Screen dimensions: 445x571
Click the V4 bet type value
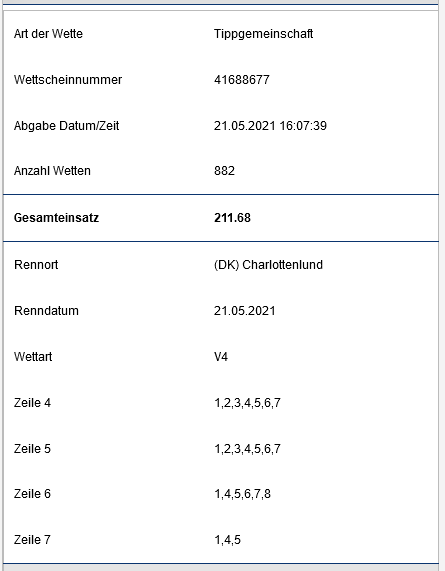click(221, 357)
